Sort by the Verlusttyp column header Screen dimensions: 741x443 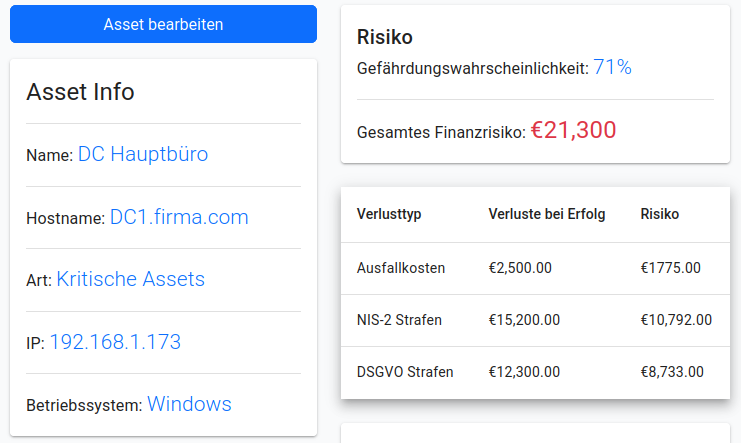tap(389, 214)
